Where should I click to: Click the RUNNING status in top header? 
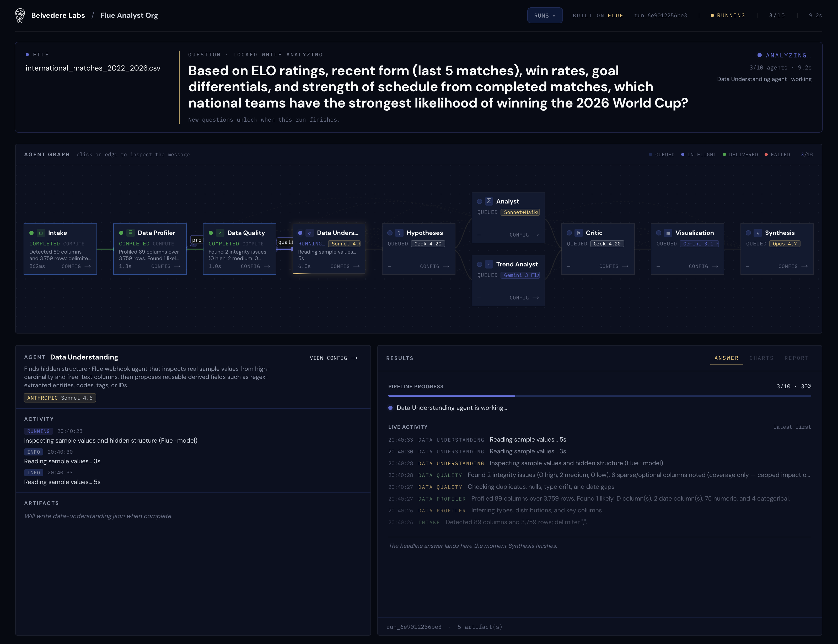point(728,15)
